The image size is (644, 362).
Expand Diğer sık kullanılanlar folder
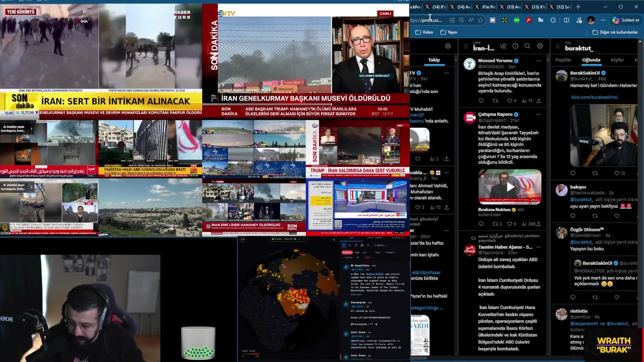tap(615, 32)
